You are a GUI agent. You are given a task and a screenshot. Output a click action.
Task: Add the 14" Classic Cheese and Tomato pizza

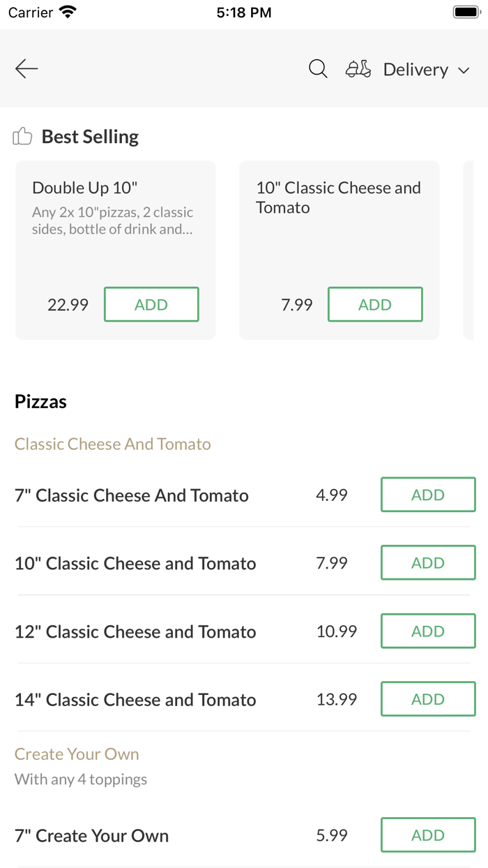point(427,698)
